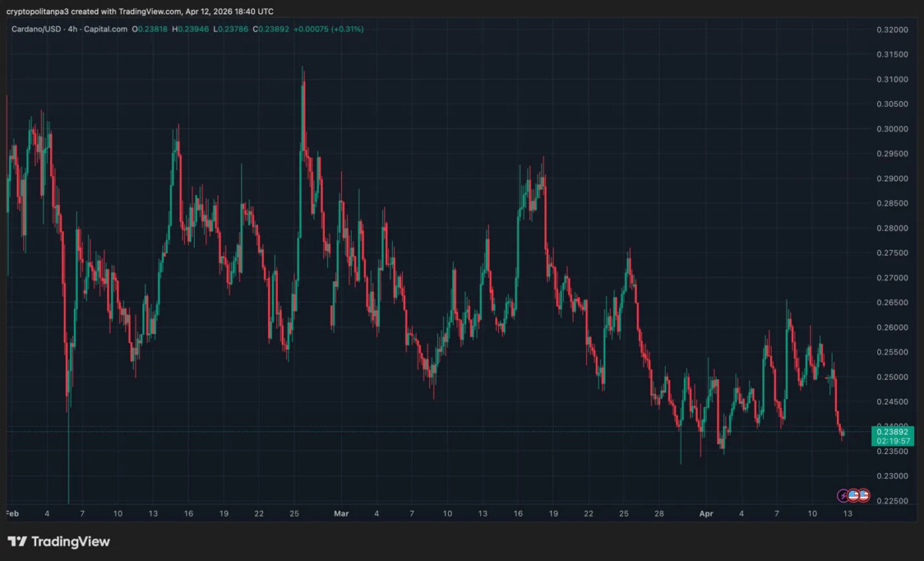The image size is (924, 561).
Task: Click the middle US flag event icon
Action: 853,495
